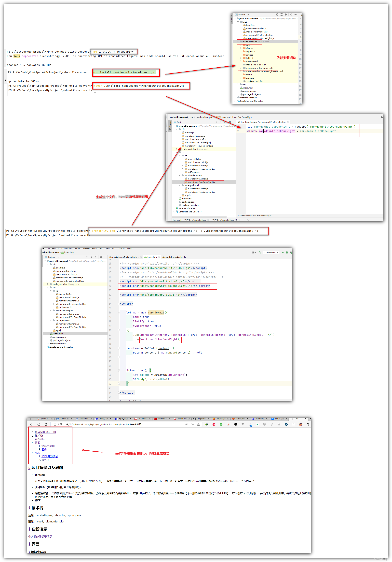Open TOC link 服务器

pyautogui.click(x=45, y=460)
